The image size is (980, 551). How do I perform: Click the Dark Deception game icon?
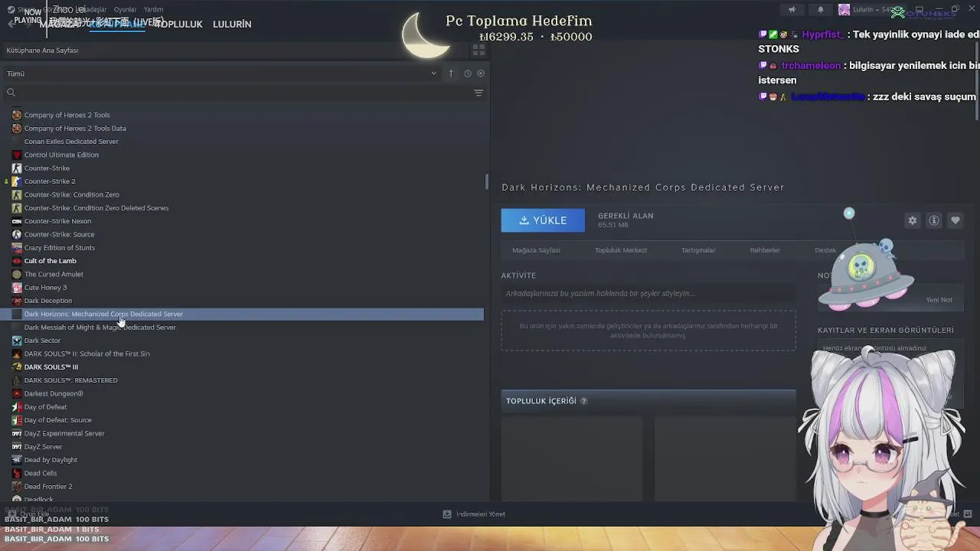pyautogui.click(x=17, y=301)
